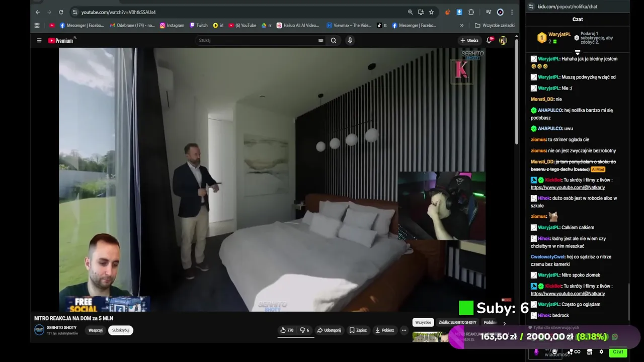Viewport: 644px width, 362px height.
Task: Open the Kick chat emote picker icon
Action: [x=554, y=352]
